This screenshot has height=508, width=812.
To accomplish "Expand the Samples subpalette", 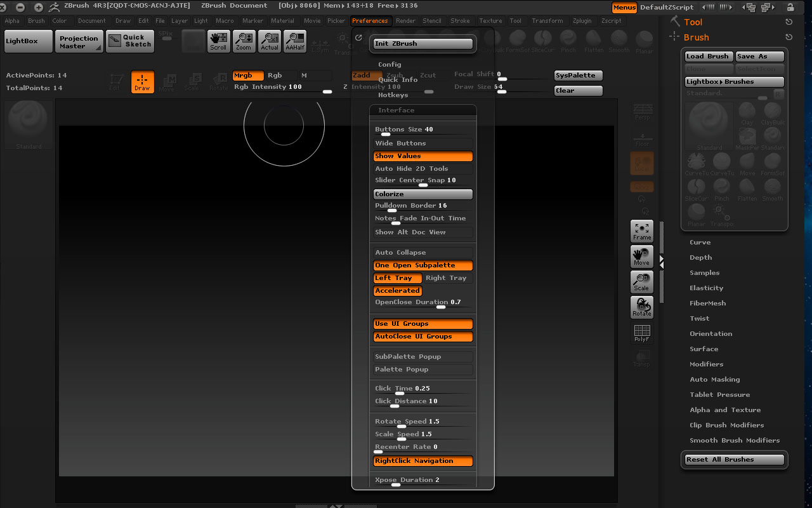I will tap(704, 273).
